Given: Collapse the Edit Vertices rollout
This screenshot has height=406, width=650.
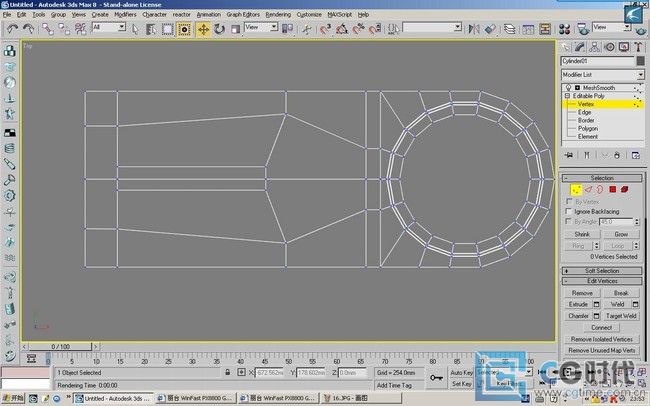Looking at the screenshot, I should pyautogui.click(x=602, y=281).
